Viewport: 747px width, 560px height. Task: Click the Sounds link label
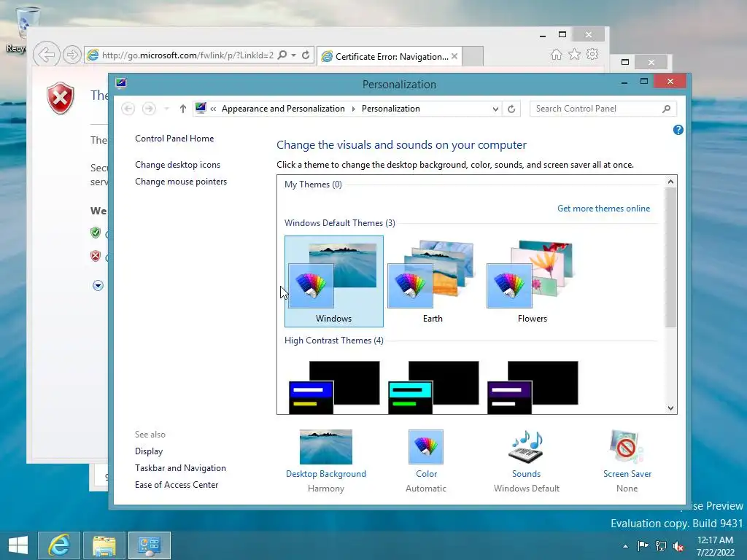click(x=526, y=474)
